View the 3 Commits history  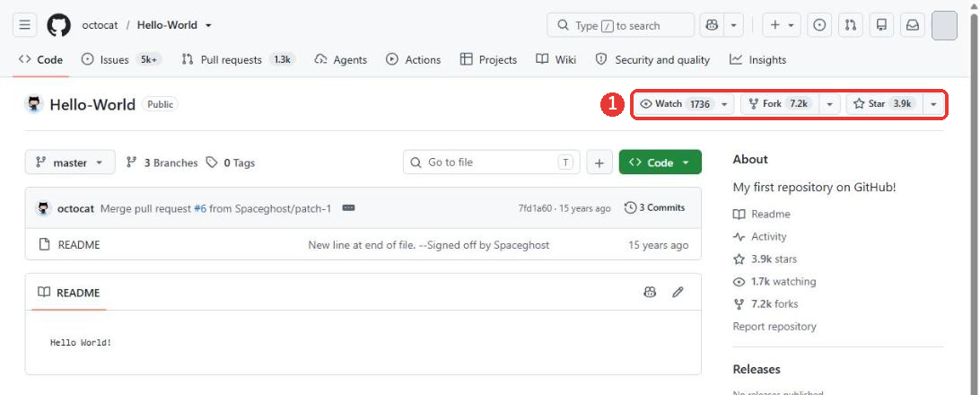[655, 207]
